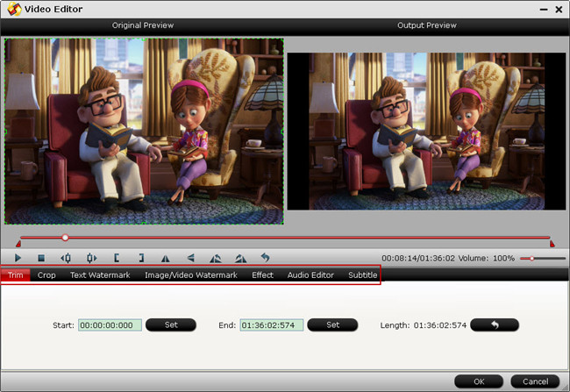
Task: Select the Trim tab
Action: pyautogui.click(x=15, y=274)
